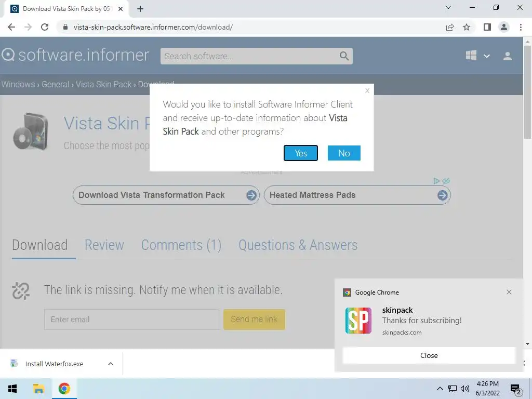The height and width of the screenshot is (399, 532).
Task: Reload the page with the refresh icon
Action: [45, 27]
